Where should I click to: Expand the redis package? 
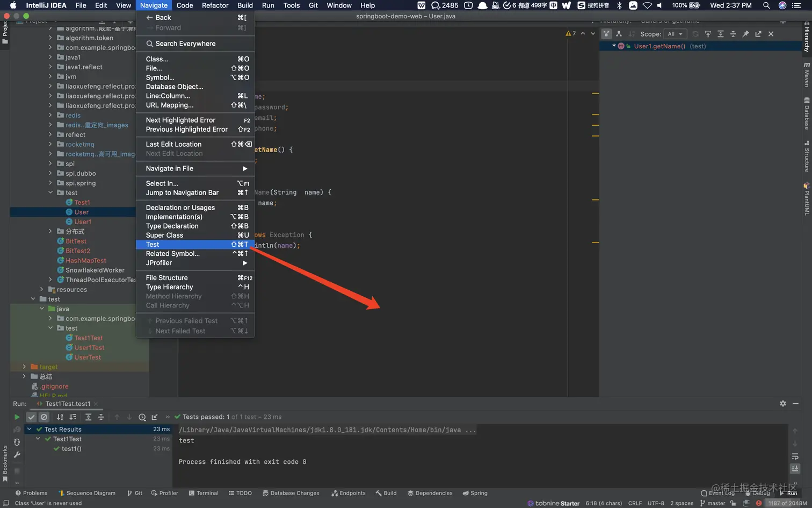(50, 116)
